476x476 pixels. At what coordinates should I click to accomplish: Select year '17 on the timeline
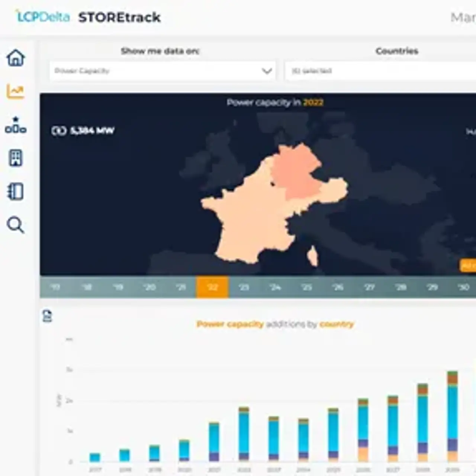coord(55,287)
